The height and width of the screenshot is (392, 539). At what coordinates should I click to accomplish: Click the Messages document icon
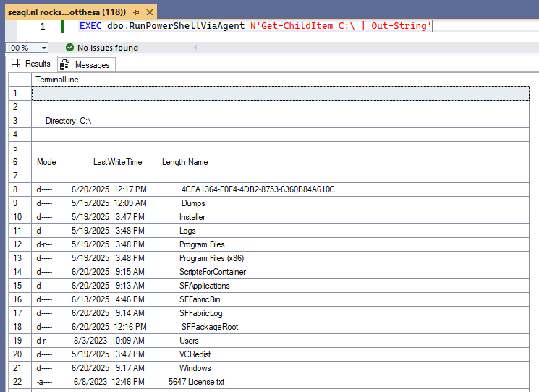pos(64,64)
